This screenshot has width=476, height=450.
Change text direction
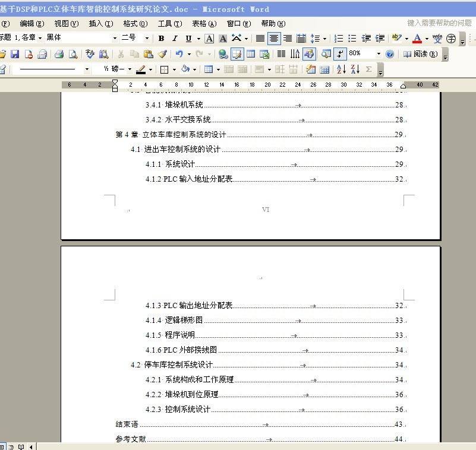point(295,54)
